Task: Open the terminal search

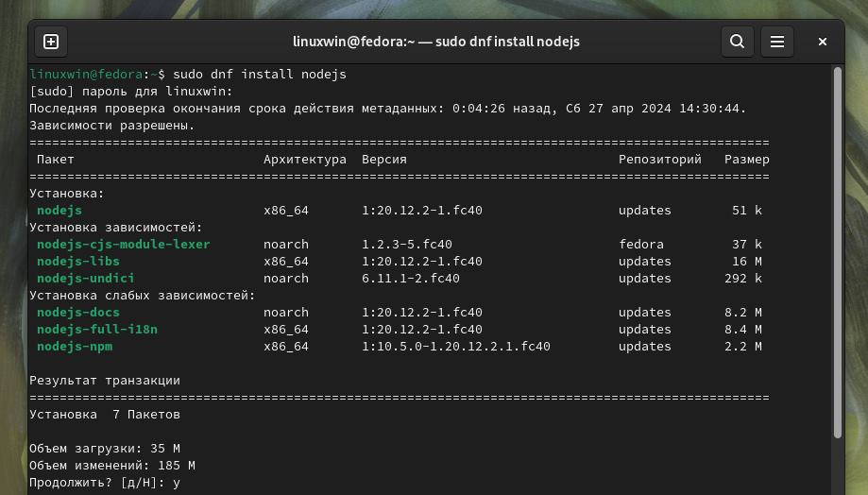Action: pos(737,42)
